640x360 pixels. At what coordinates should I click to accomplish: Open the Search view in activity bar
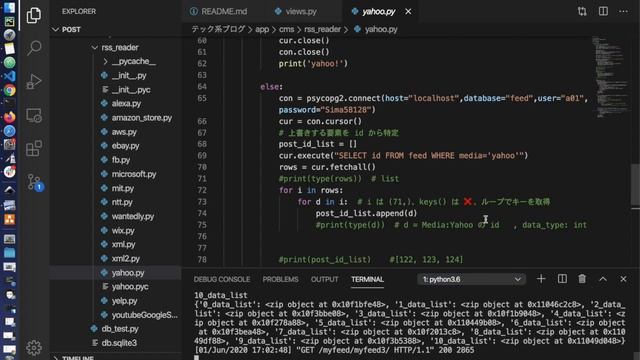click(x=33, y=48)
